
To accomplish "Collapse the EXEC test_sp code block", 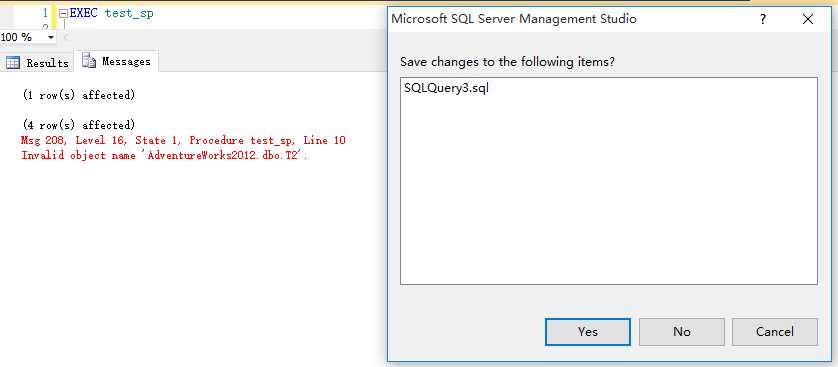I will (63, 13).
